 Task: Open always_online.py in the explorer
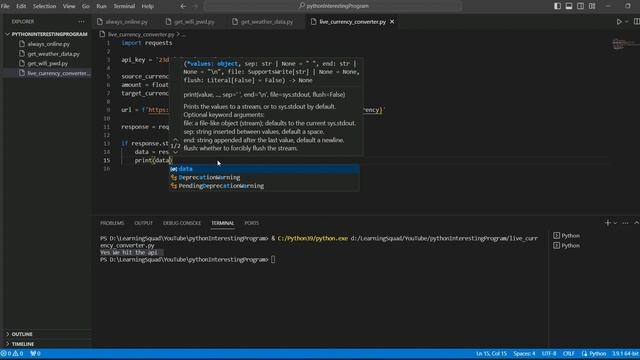[x=49, y=44]
